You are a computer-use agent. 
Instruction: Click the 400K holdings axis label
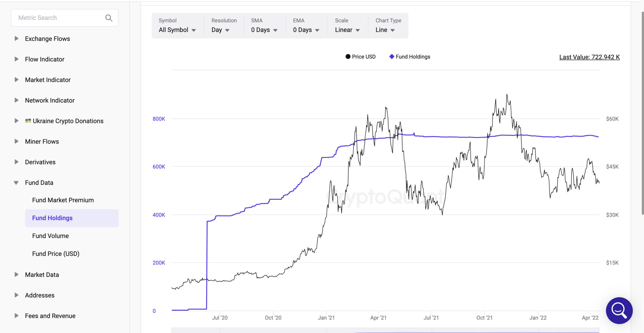click(159, 215)
